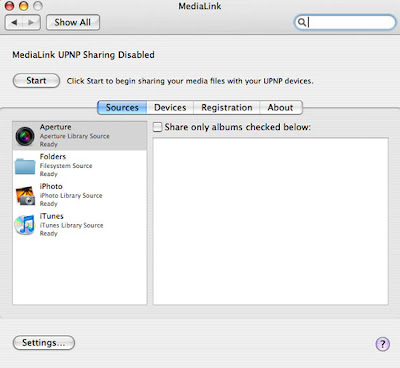This screenshot has height=368, width=400.
Task: Click the empty albums list box
Action: (x=270, y=221)
